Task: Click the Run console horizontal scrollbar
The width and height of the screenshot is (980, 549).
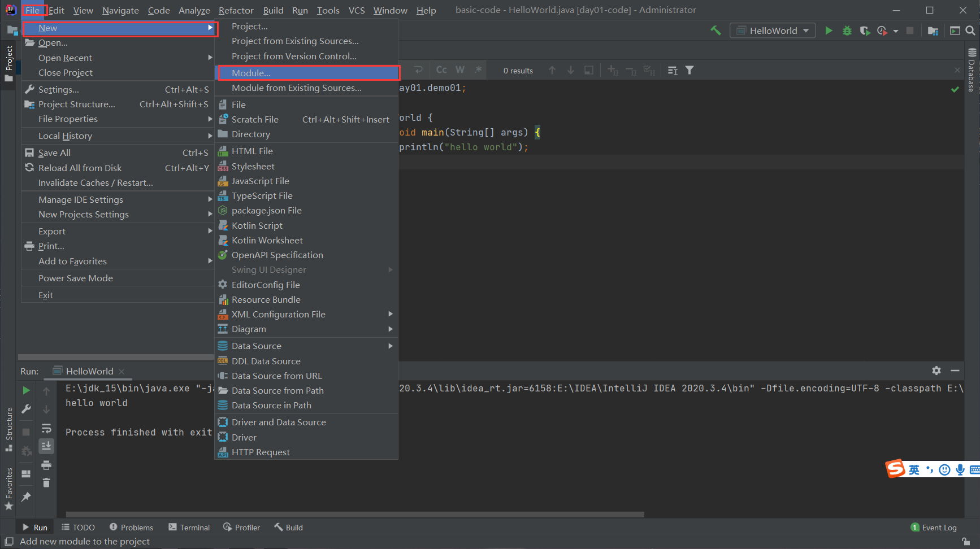Action: [355, 515]
